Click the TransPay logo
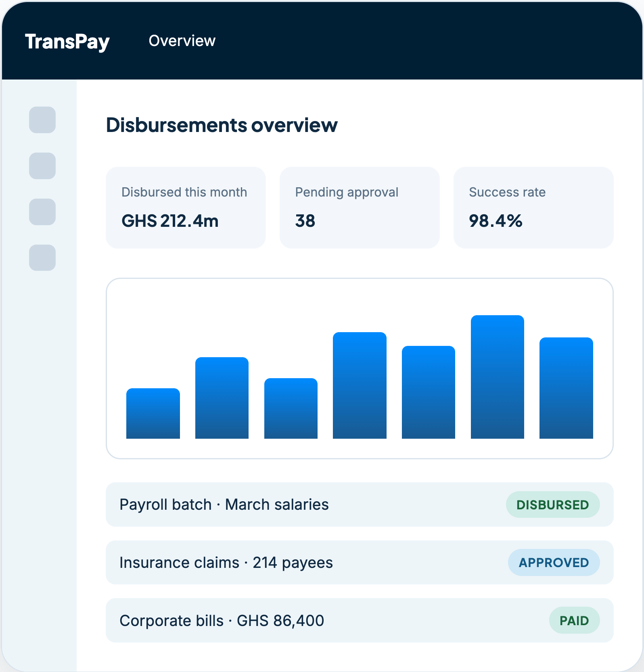This screenshot has height=672, width=644. (x=67, y=42)
